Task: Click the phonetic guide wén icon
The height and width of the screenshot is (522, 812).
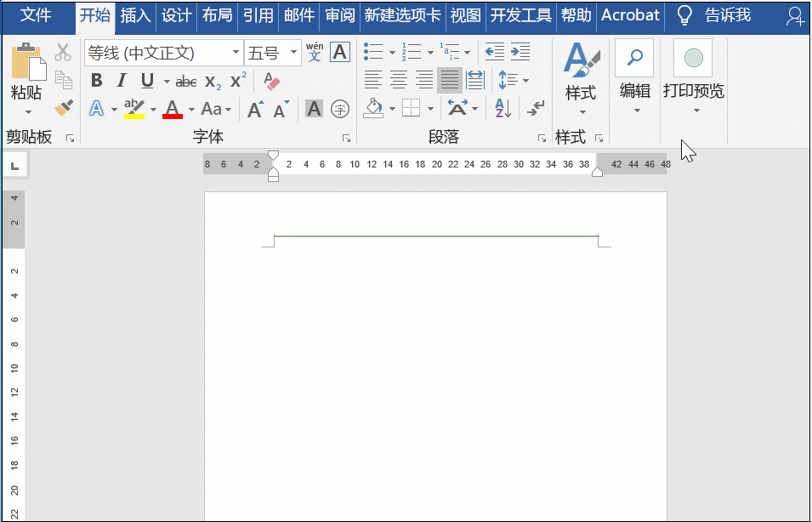Action: (315, 52)
